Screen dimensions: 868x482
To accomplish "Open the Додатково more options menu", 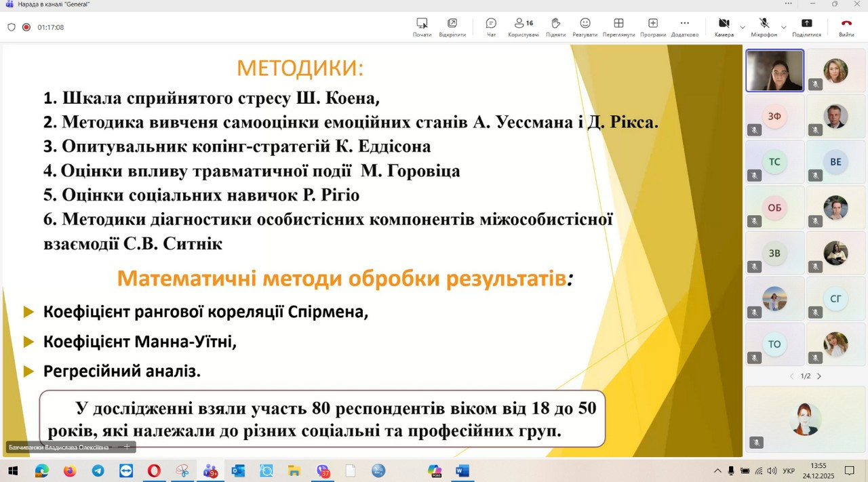I will 684,26.
